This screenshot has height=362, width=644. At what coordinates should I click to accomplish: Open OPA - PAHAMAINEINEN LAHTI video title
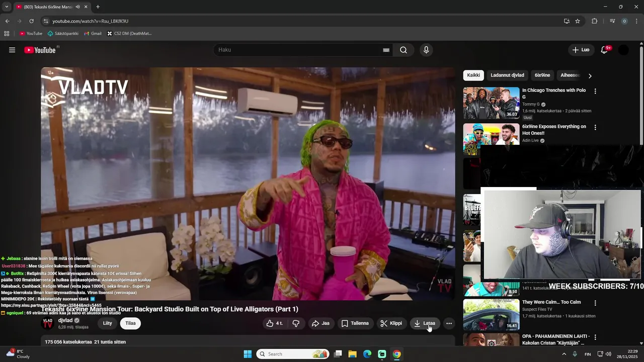coord(555,339)
